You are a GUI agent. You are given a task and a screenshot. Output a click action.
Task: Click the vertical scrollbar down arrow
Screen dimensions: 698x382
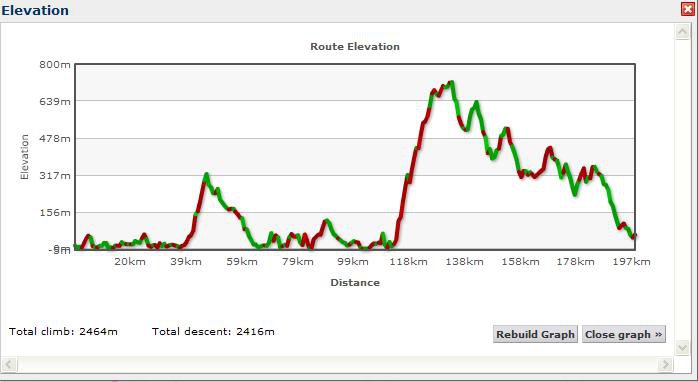(682, 347)
